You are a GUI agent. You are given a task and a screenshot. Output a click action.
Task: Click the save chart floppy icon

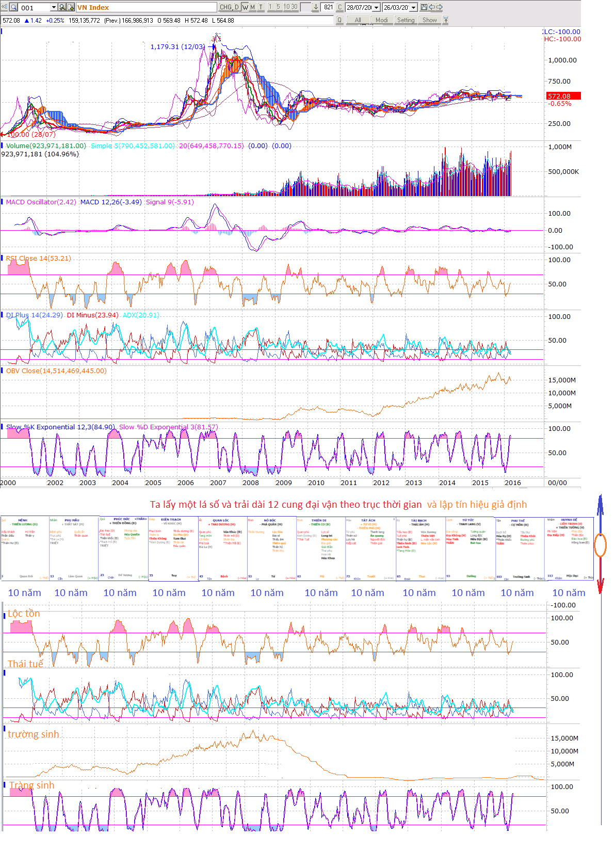coord(424,7)
